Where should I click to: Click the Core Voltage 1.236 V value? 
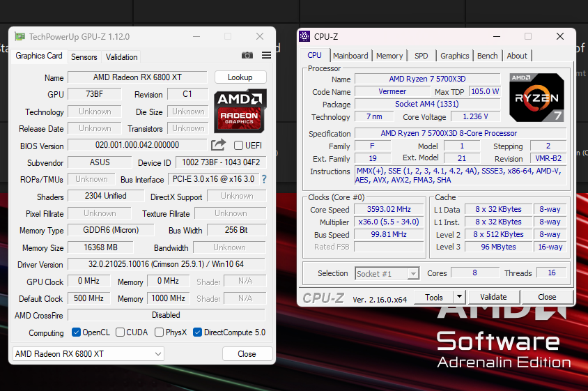[x=476, y=116]
